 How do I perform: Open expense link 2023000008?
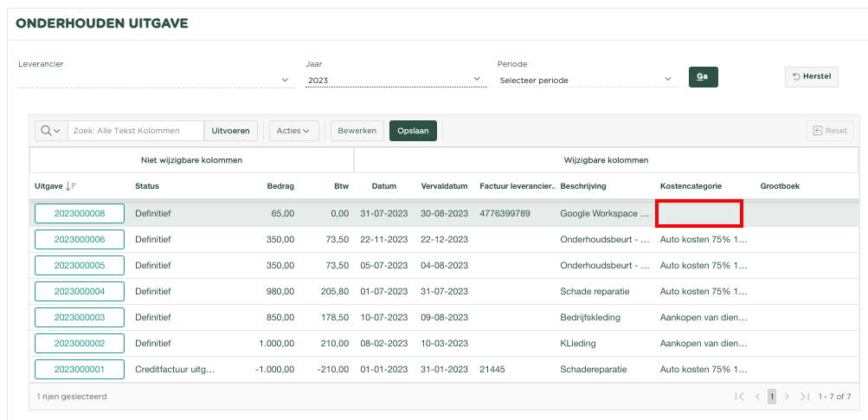pos(80,214)
